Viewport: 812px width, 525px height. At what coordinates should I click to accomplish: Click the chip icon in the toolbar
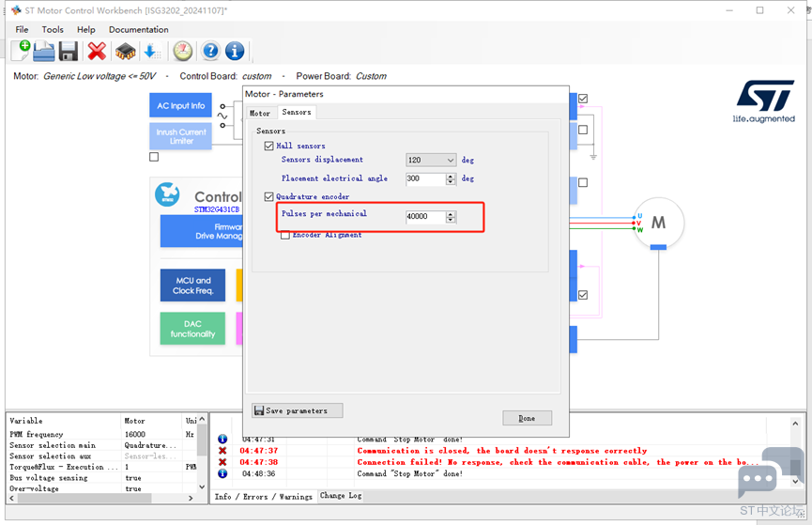click(126, 52)
